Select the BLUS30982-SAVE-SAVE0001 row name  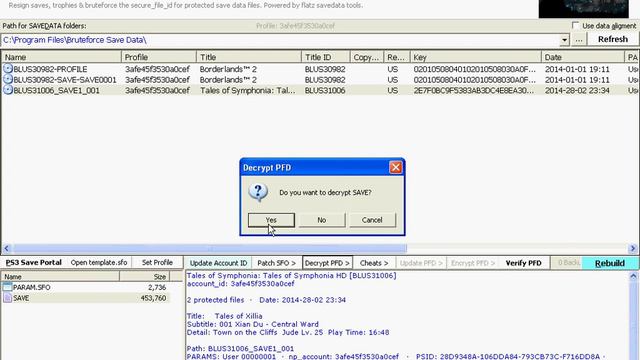(x=65, y=80)
